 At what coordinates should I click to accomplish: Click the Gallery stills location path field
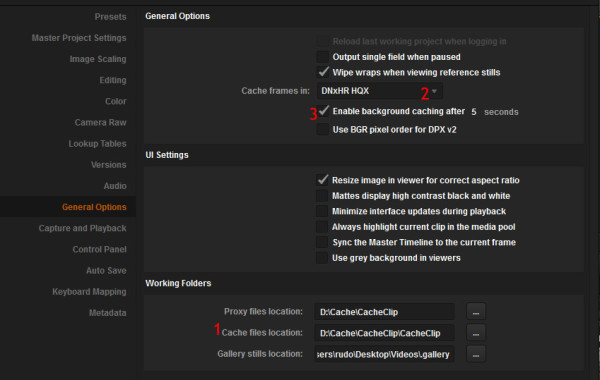point(384,354)
